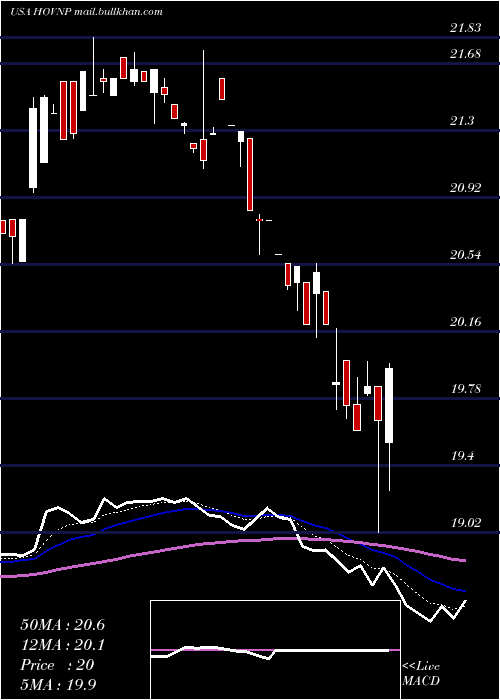Click the 20.92 price level label
500x700 pixels.
(x=466, y=188)
